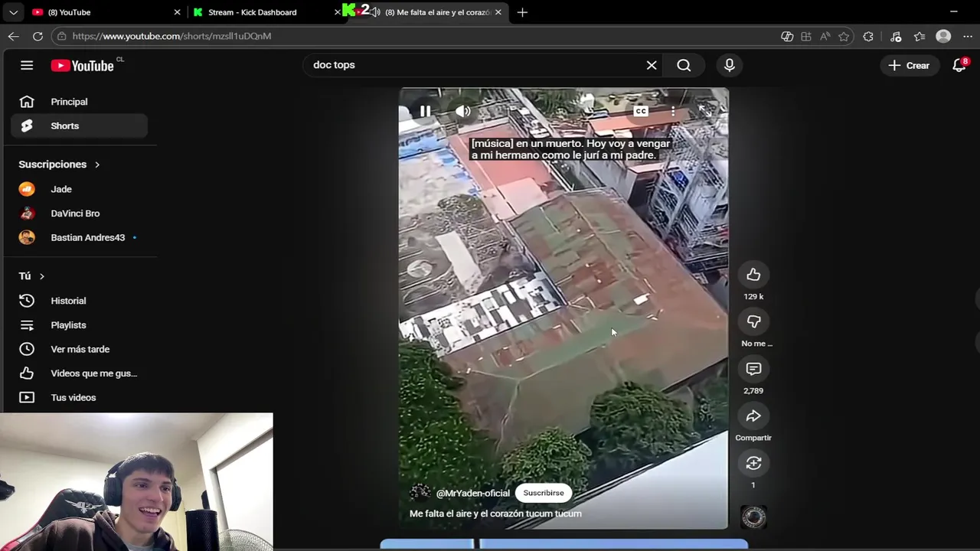Clear the search text with the X
The height and width of the screenshot is (551, 980).
(652, 65)
